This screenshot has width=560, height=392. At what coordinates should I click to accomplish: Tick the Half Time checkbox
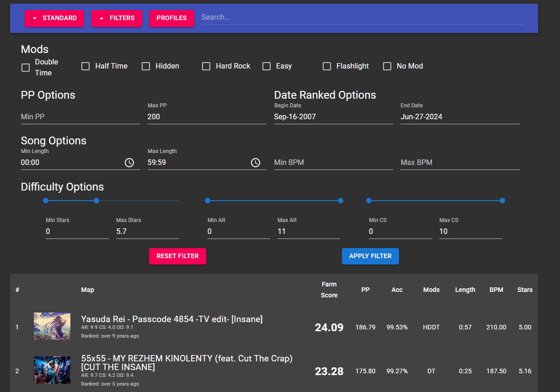coord(85,66)
